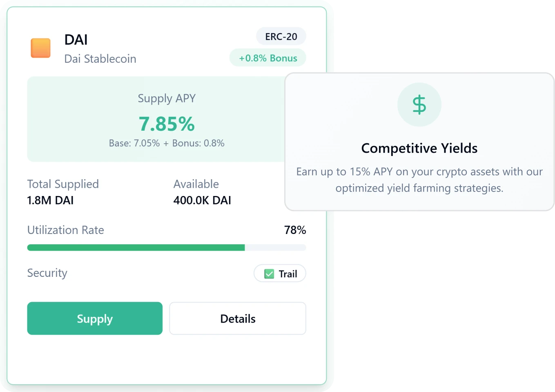The image size is (555, 392).
Task: Open the Total Supplied details
Action: click(x=63, y=192)
